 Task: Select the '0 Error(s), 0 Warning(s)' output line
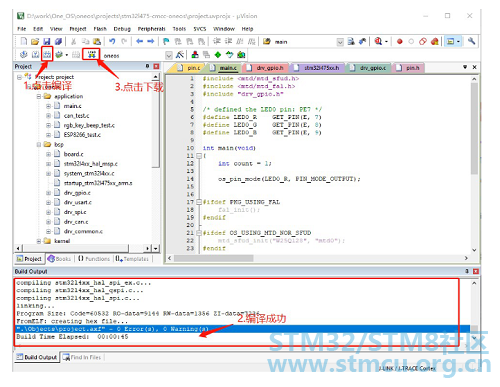click(243, 329)
